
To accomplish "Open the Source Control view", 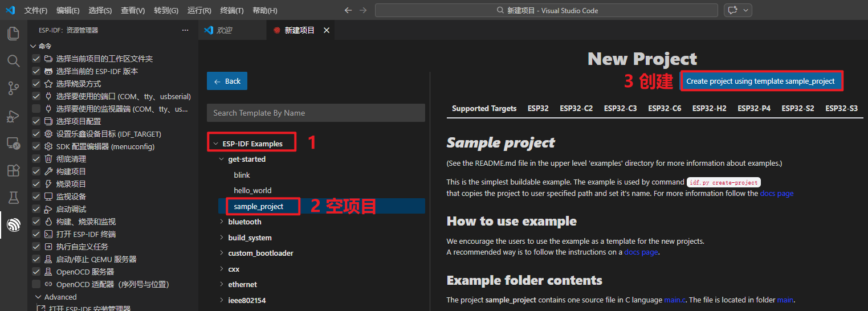I will click(13, 88).
